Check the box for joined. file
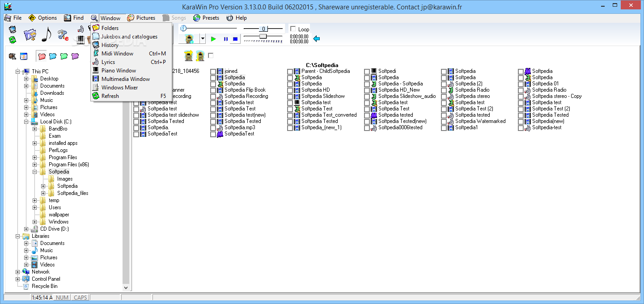The image size is (644, 304). (213, 72)
